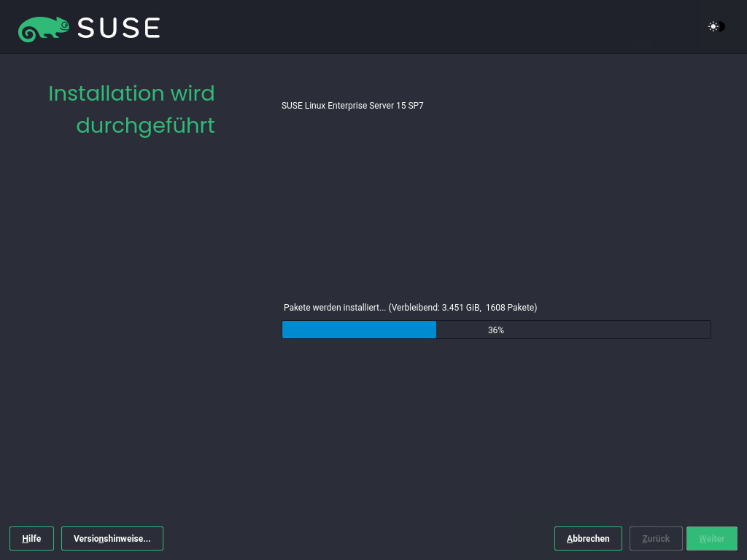Click the 36% installation progress bar

click(496, 330)
